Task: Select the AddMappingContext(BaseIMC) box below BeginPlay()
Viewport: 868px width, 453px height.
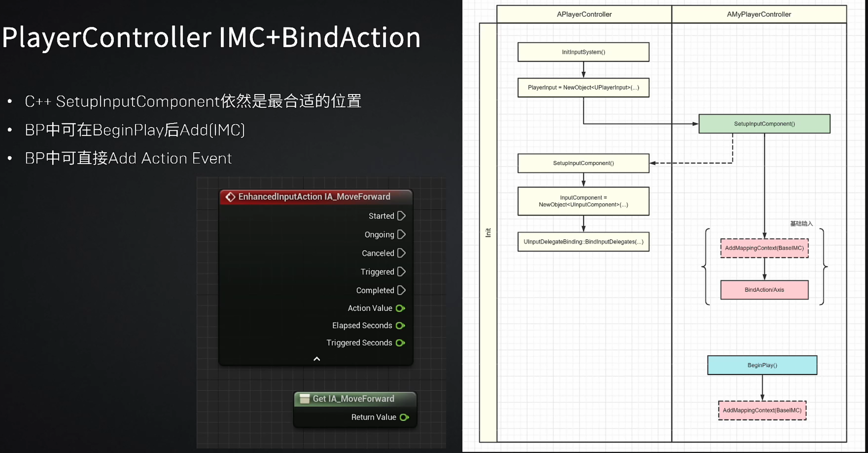Action: tap(762, 410)
